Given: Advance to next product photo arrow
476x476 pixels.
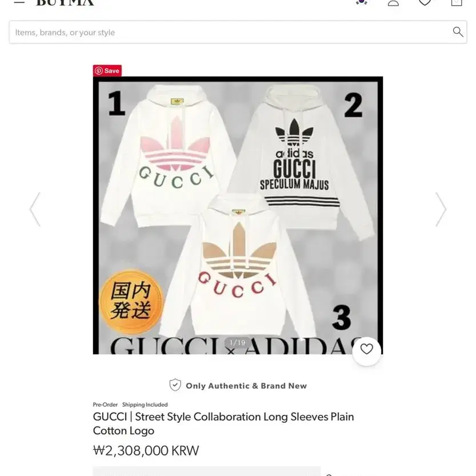Looking at the screenshot, I should (x=441, y=209).
